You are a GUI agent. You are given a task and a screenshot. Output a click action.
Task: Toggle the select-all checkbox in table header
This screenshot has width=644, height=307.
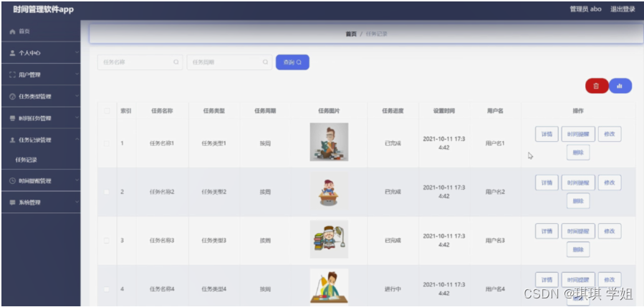(x=107, y=111)
